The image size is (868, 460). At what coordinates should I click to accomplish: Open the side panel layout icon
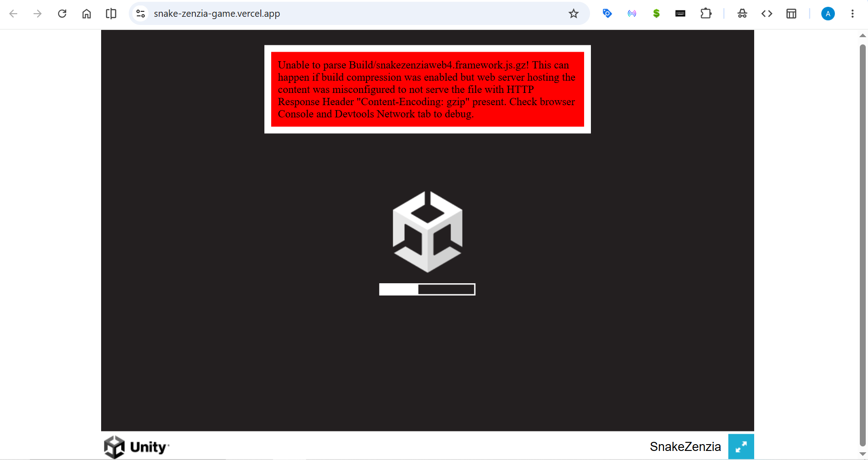791,14
